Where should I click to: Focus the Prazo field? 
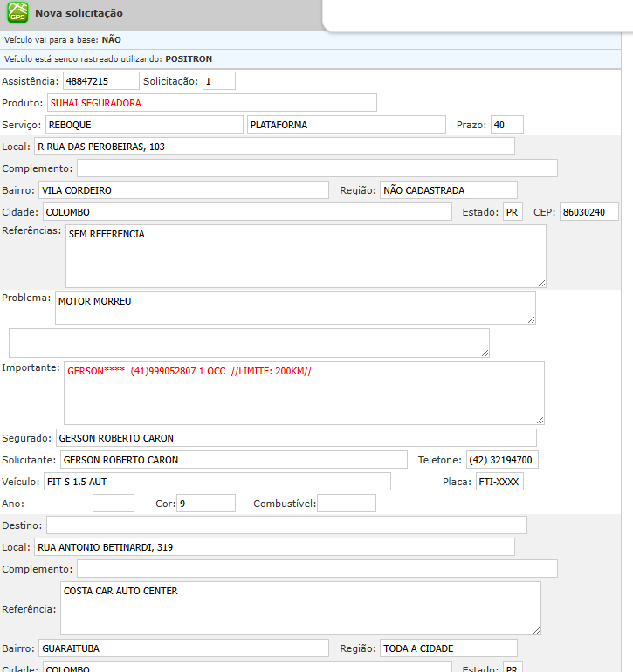click(x=506, y=125)
